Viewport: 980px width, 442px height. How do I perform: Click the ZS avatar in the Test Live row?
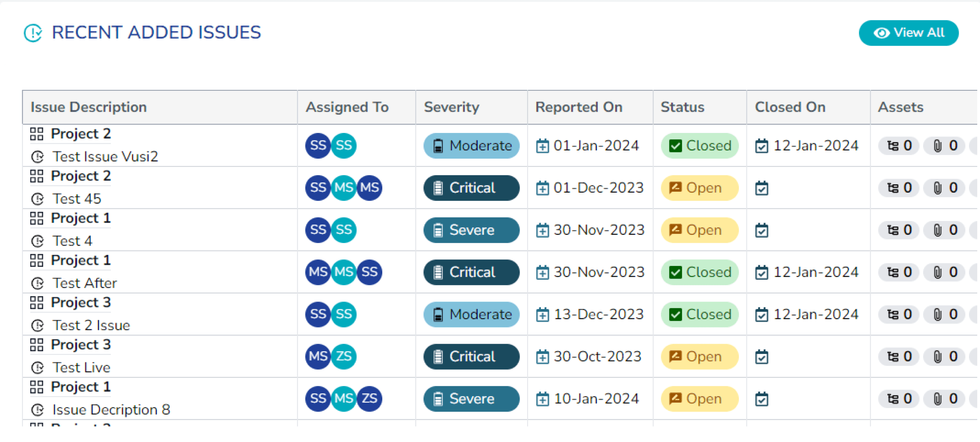point(344,356)
